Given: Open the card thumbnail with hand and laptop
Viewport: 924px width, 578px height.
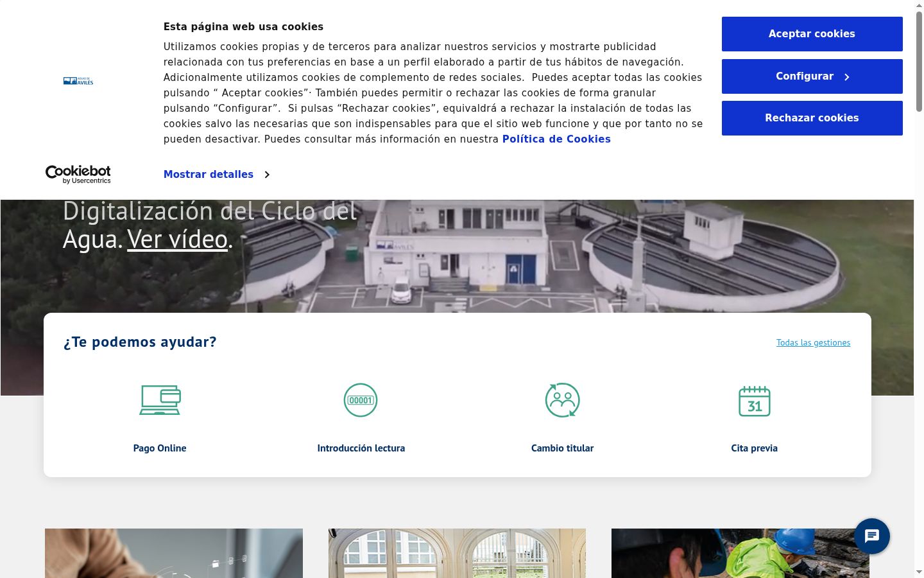Looking at the screenshot, I should click(x=174, y=553).
